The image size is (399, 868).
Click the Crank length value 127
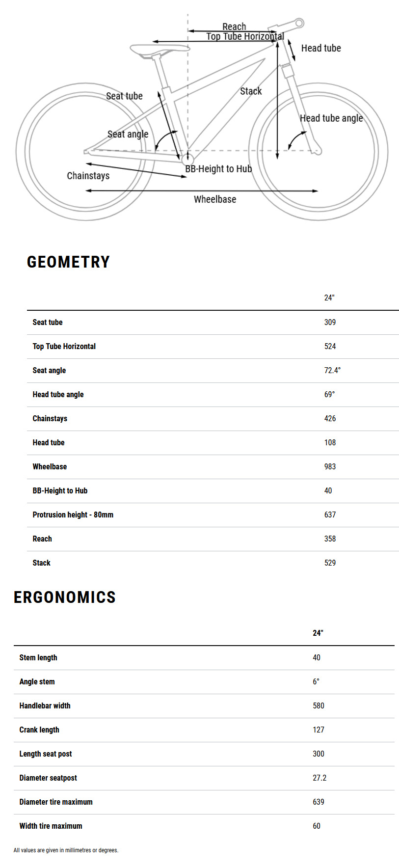318,730
